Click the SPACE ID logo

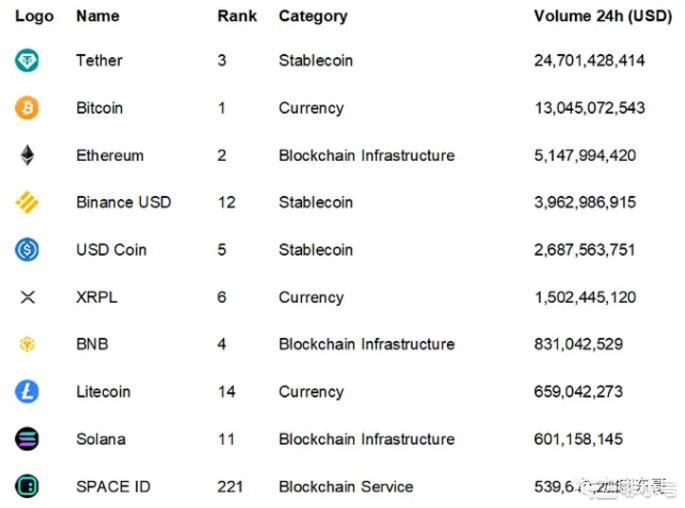[x=27, y=487]
